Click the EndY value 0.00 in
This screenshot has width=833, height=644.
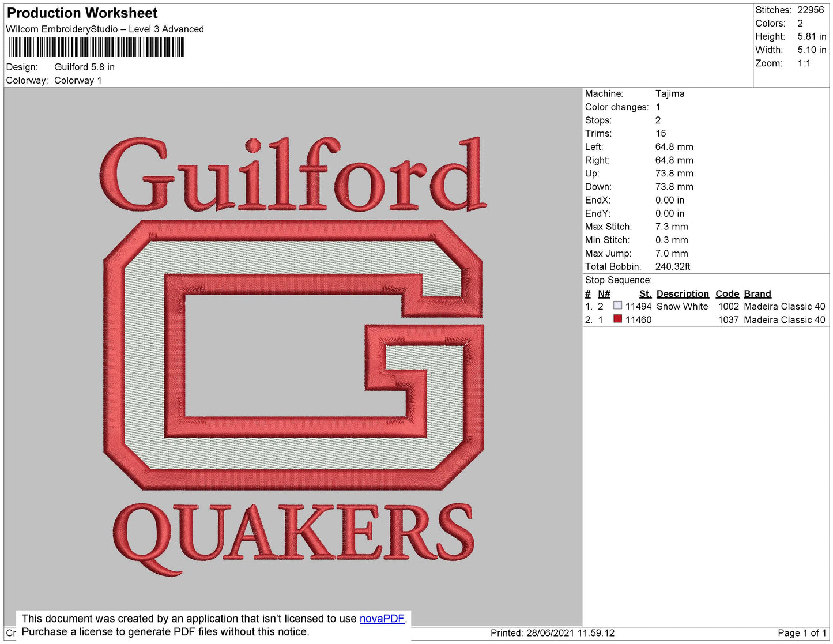pos(670,213)
